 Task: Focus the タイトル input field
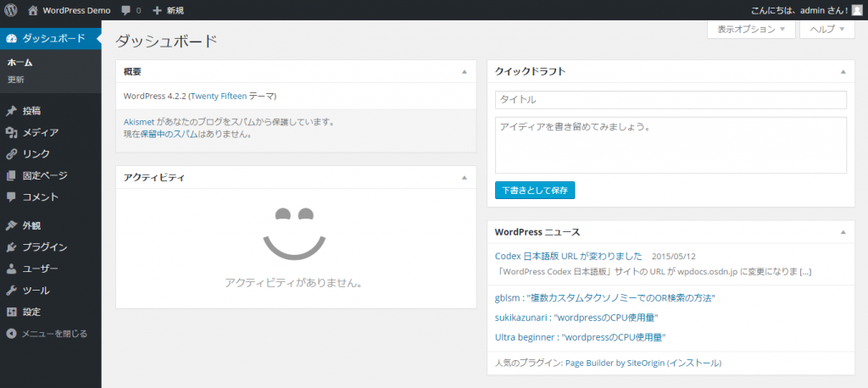point(671,100)
